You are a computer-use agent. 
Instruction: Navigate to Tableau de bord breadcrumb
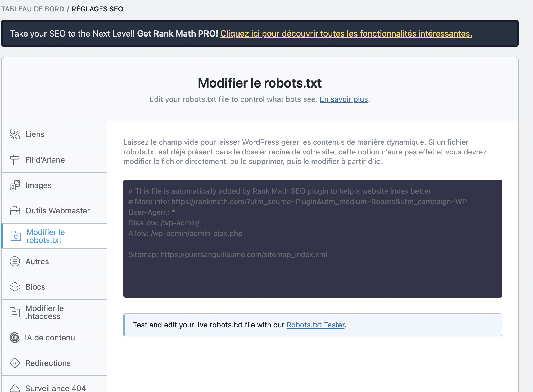(x=33, y=9)
